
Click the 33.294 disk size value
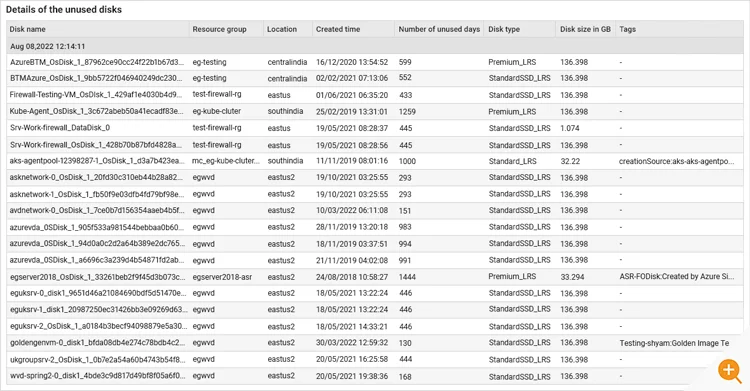[573, 277]
